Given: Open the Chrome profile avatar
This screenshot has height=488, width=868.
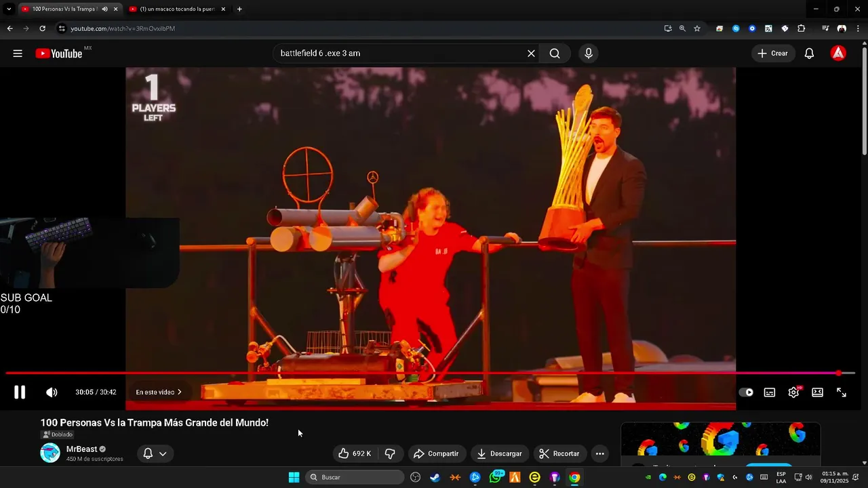Looking at the screenshot, I should [x=842, y=28].
